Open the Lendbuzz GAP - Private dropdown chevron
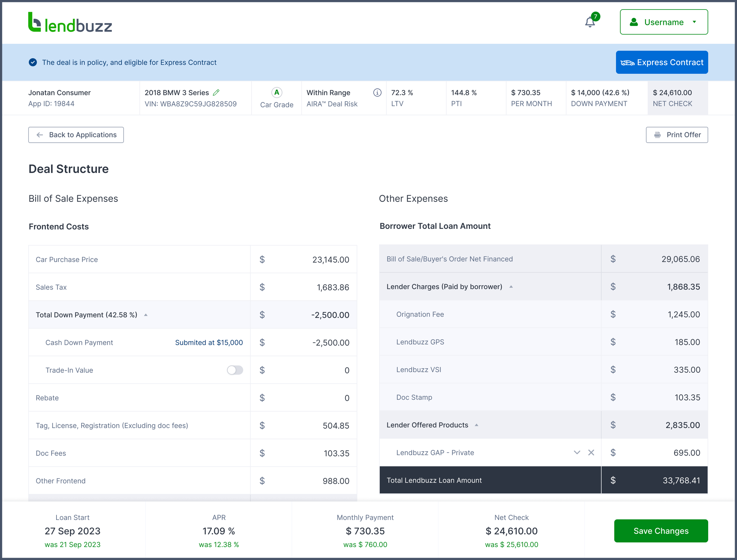 coord(577,452)
